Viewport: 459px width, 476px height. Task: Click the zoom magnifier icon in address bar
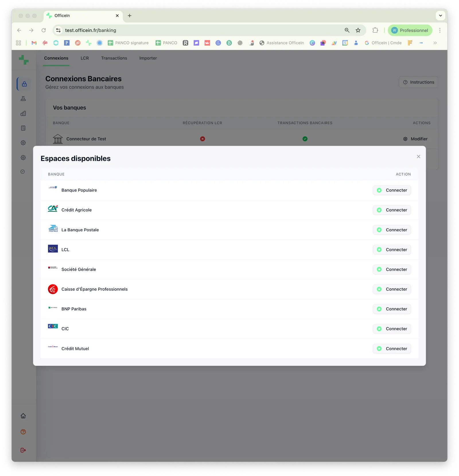[347, 30]
